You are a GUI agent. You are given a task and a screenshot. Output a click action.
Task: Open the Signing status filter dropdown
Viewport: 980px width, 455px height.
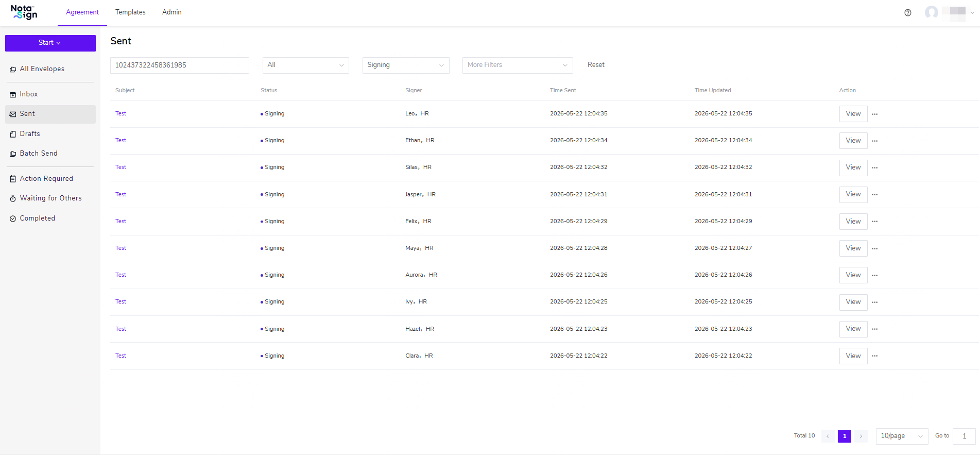(406, 65)
